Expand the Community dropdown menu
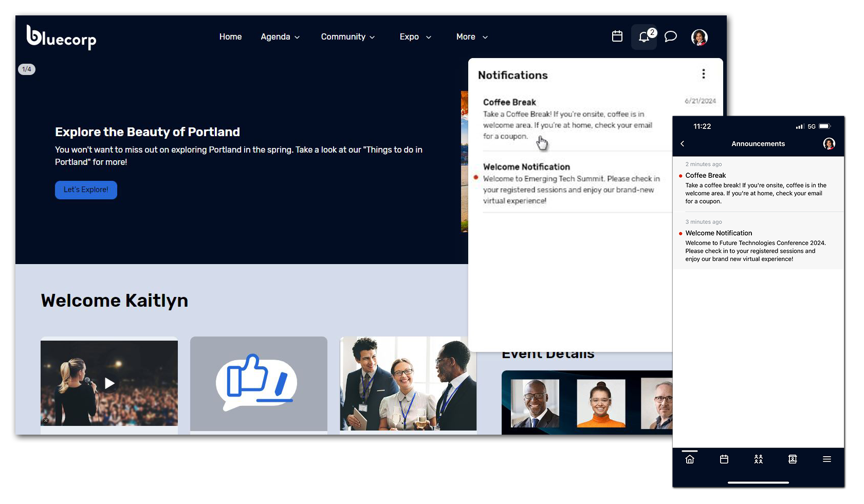Image resolution: width=864 pixels, height=504 pixels. point(348,37)
